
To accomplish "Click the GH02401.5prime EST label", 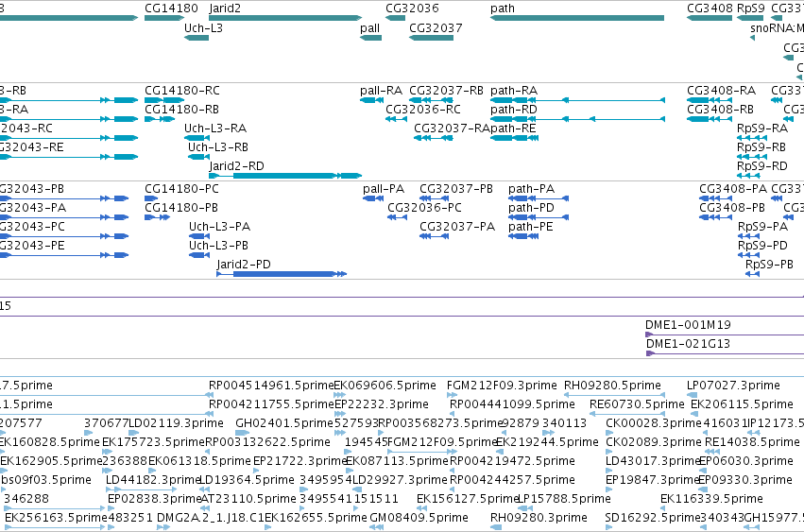I will pyautogui.click(x=284, y=422).
